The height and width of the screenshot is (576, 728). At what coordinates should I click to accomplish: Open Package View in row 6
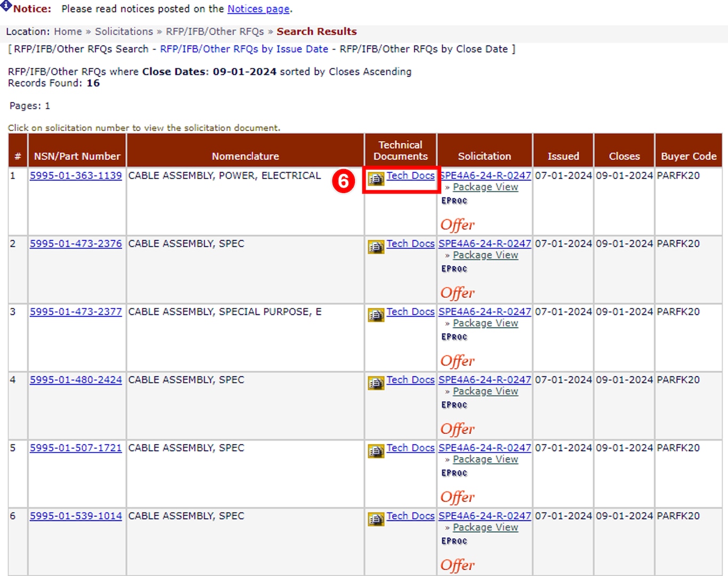pyautogui.click(x=486, y=528)
